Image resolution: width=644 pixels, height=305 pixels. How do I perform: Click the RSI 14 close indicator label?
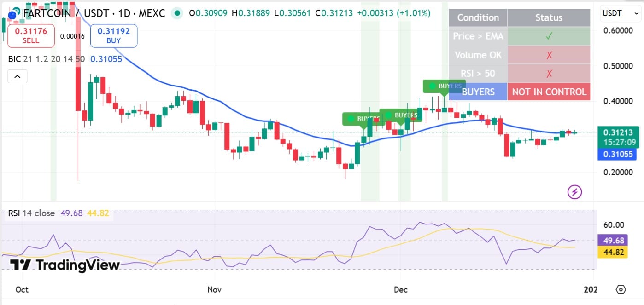[30, 213]
